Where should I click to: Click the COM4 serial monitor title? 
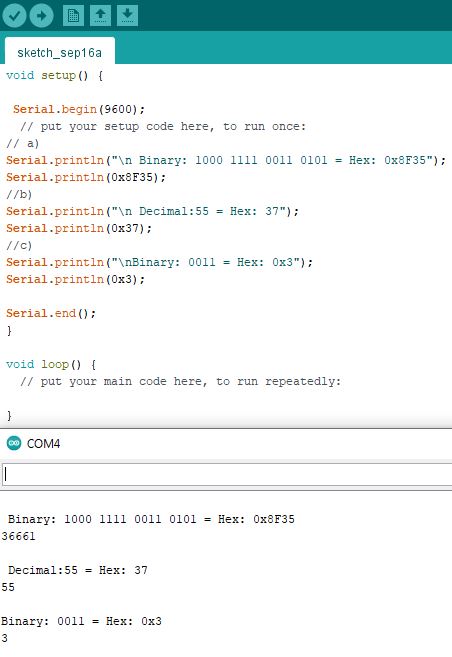point(44,443)
